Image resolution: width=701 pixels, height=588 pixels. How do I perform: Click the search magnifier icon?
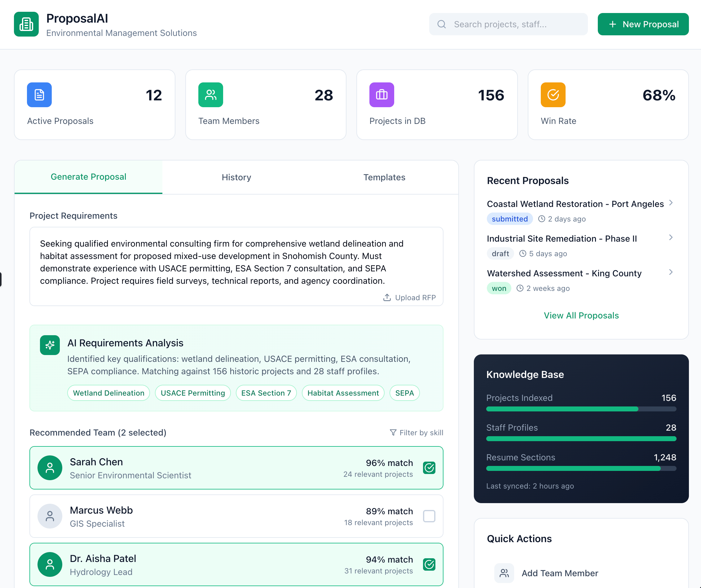tap(441, 24)
